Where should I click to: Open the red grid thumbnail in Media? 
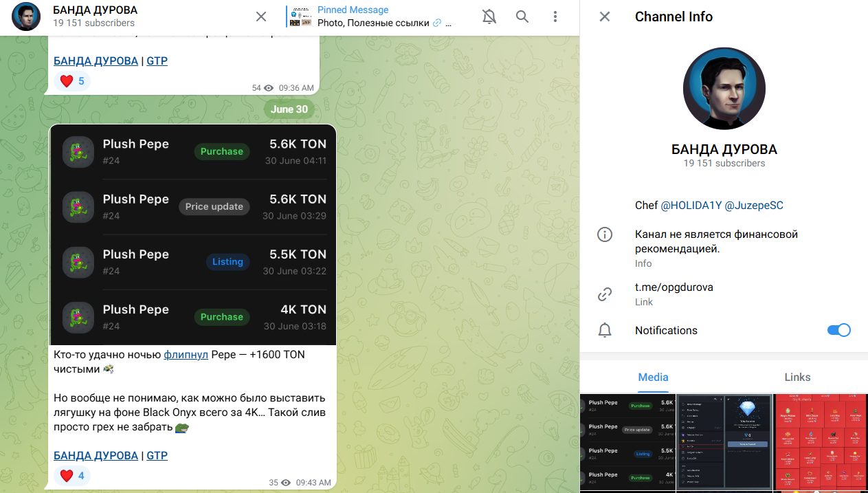click(821, 443)
